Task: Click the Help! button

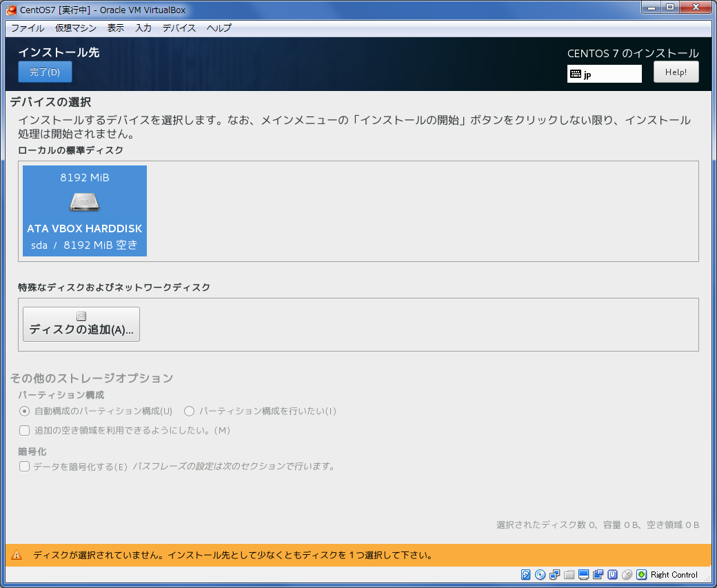Action: [x=676, y=72]
